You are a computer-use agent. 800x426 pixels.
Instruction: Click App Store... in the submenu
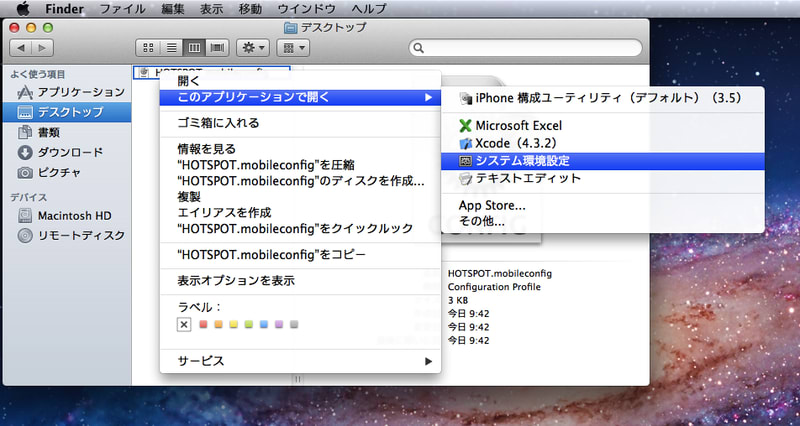pyautogui.click(x=492, y=205)
